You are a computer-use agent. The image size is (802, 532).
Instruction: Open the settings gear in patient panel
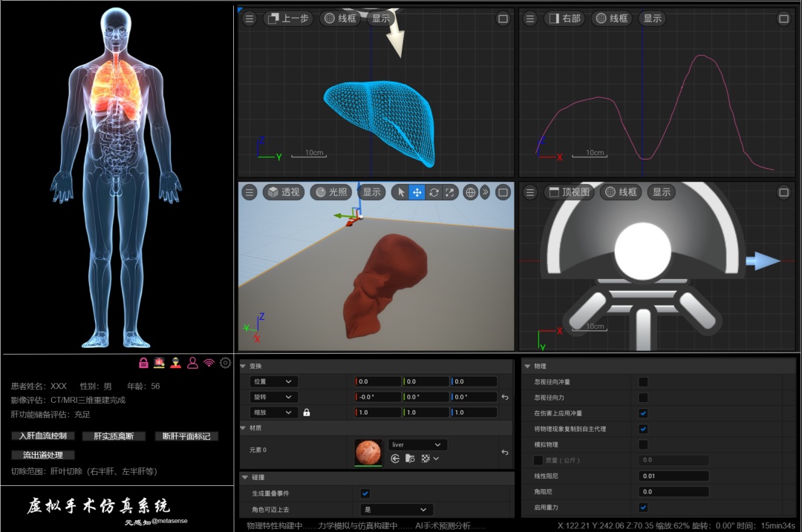click(225, 363)
